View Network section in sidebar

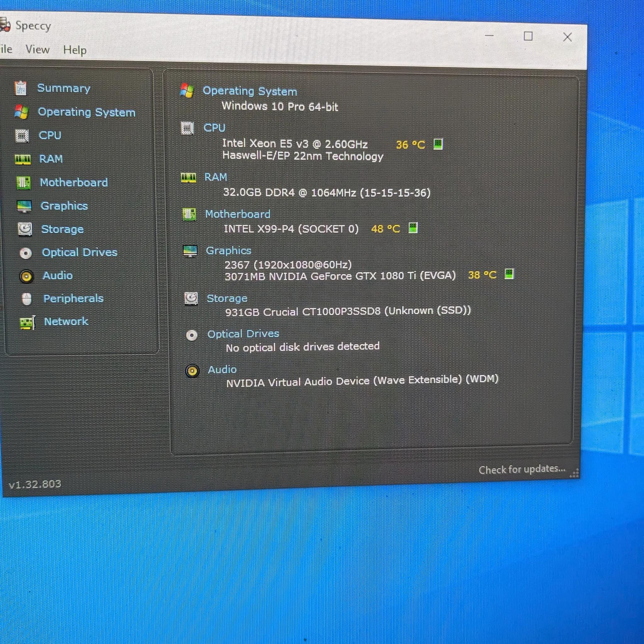[x=66, y=322]
